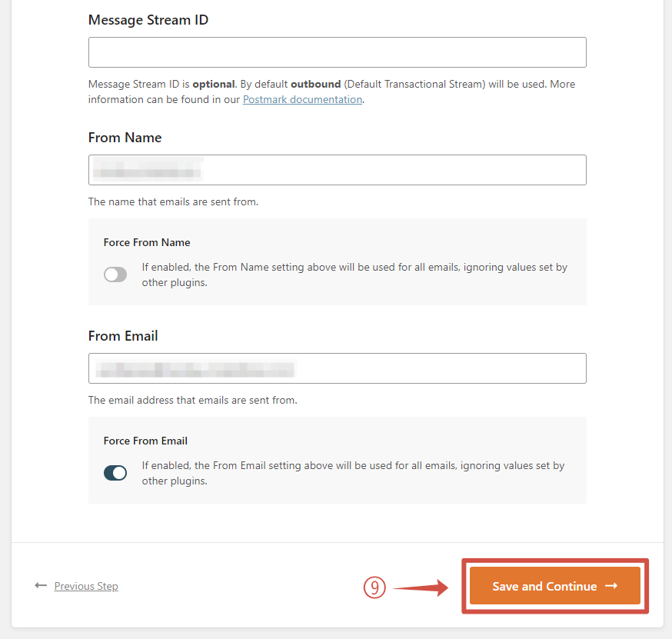Screen dimensions: 672x639
Task: Click the left arrow beside Previous Step
Action: [x=41, y=586]
